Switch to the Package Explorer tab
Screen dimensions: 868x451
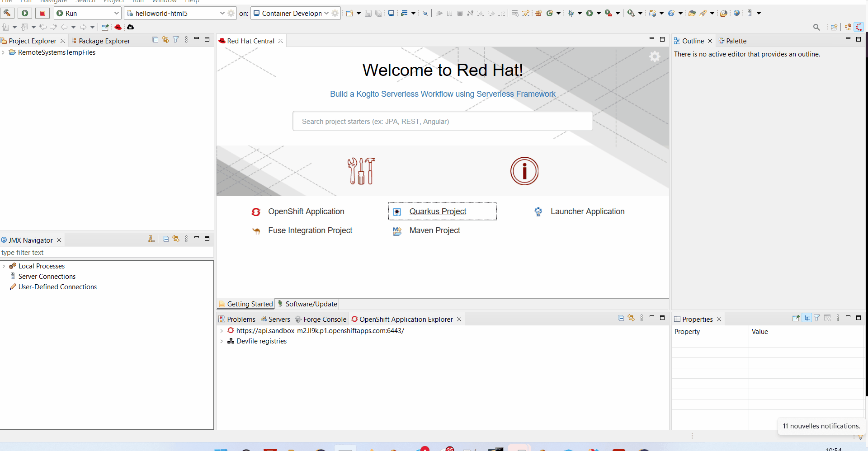pyautogui.click(x=104, y=41)
